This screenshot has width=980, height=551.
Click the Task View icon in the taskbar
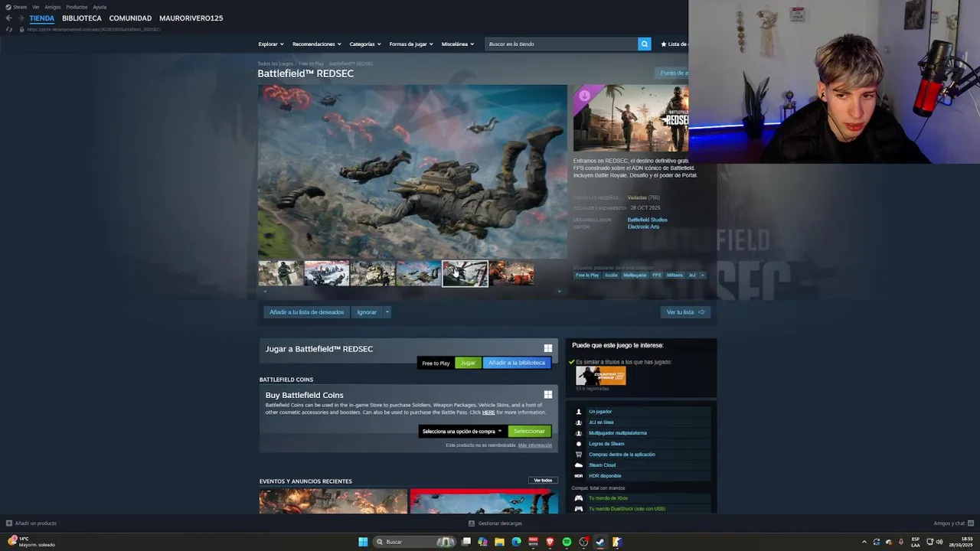point(465,542)
